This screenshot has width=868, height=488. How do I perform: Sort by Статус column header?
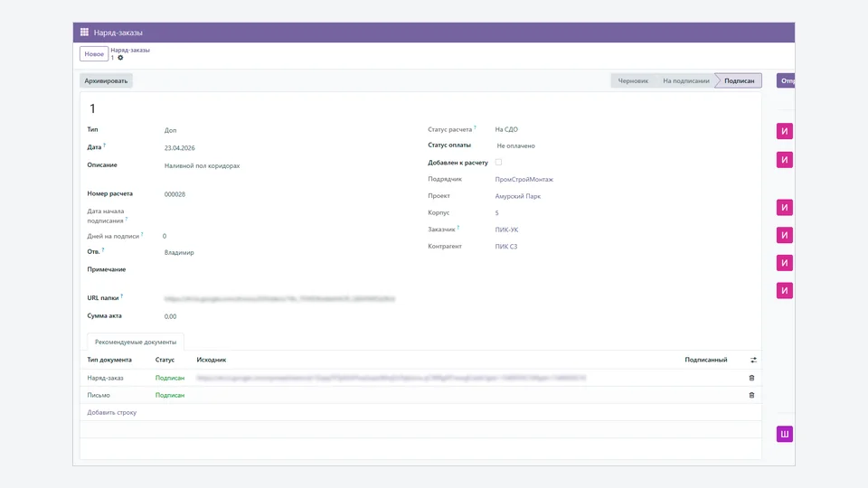coord(165,360)
